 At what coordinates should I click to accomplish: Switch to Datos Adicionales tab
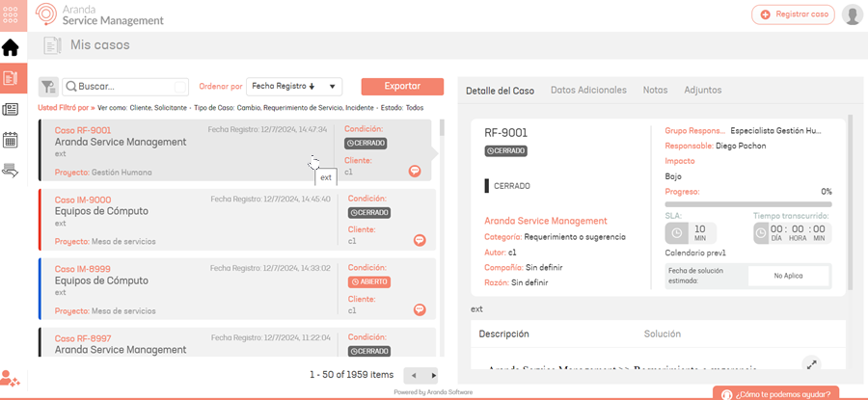click(x=588, y=90)
